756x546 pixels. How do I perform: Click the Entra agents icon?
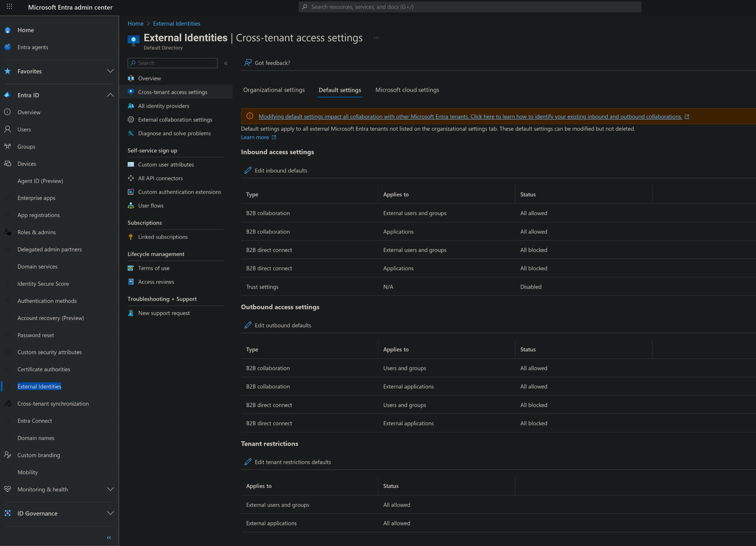tap(8, 47)
